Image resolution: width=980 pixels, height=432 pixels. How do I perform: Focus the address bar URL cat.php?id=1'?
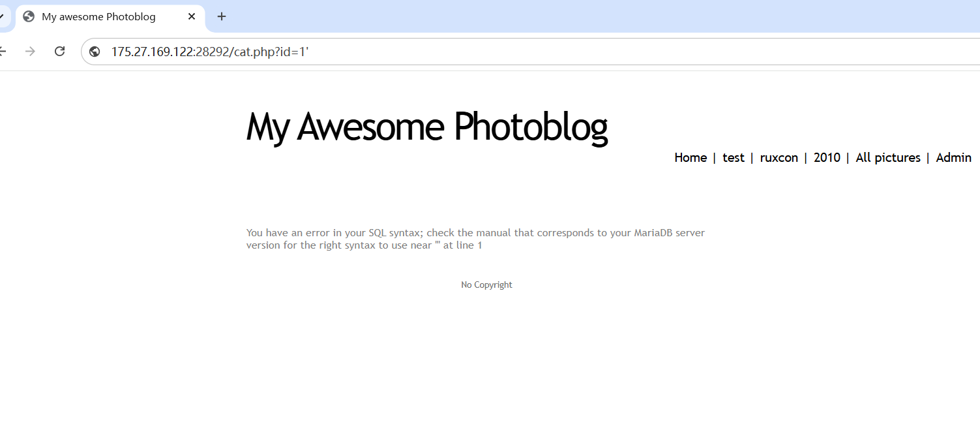tap(209, 52)
